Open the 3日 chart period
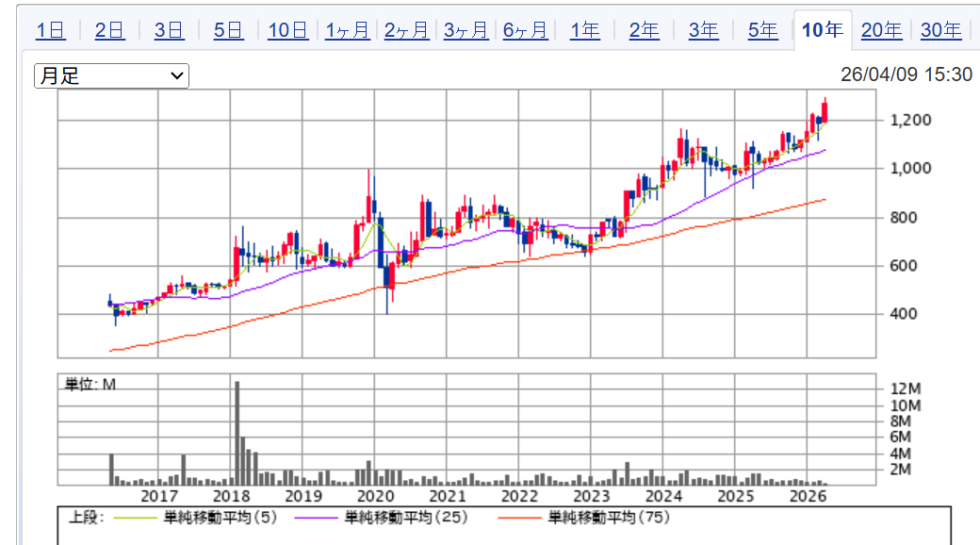 (x=169, y=30)
